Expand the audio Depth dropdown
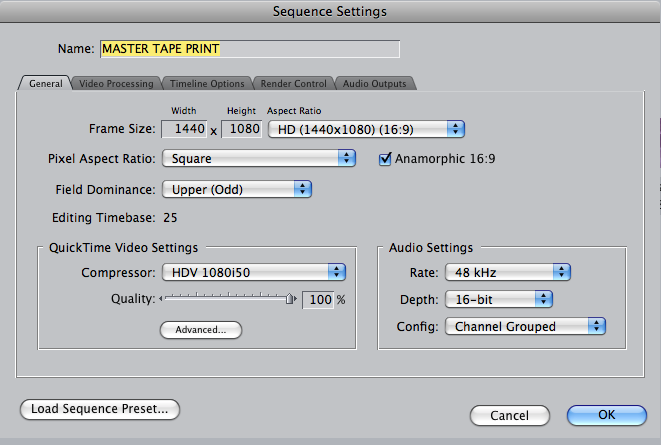 tap(499, 299)
